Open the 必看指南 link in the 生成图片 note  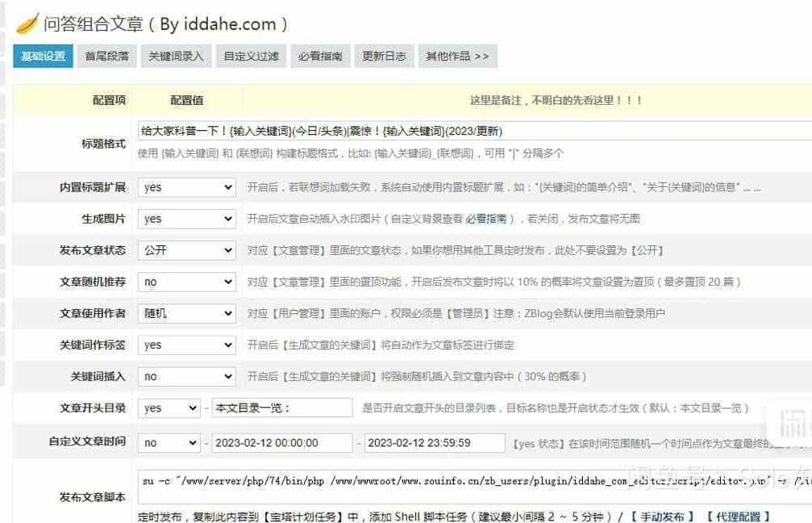485,219
